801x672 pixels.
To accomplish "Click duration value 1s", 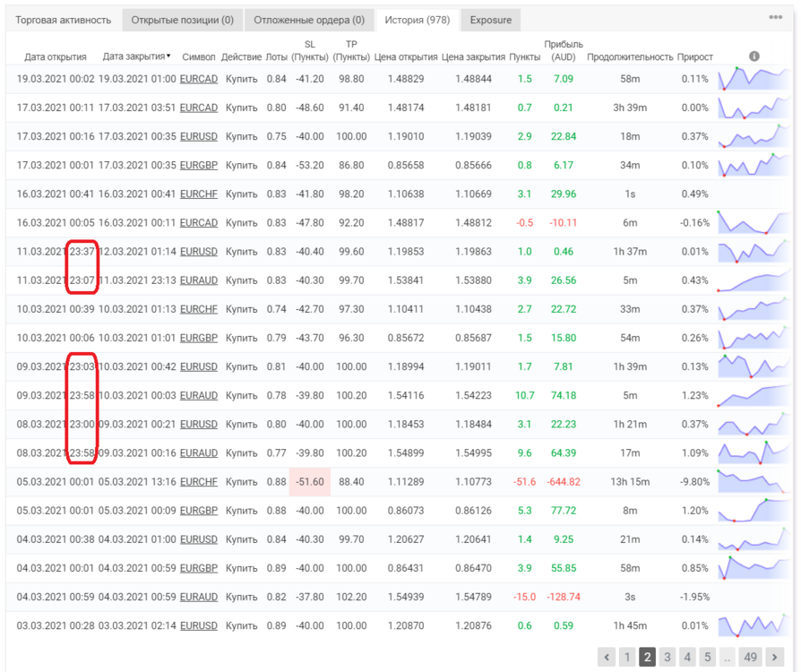I will click(630, 194).
